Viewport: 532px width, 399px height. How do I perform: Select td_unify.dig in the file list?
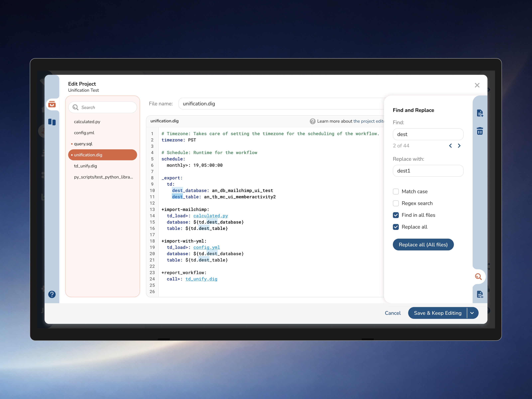85,166
